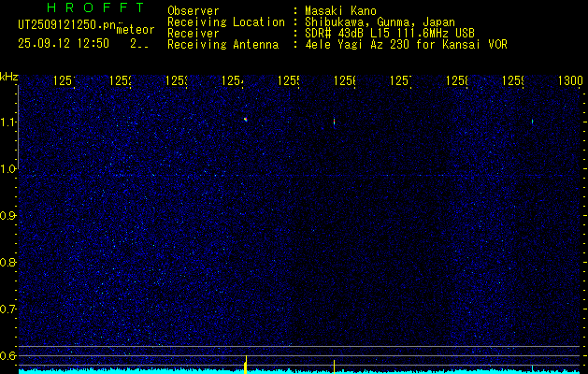
Task: Select the filename UT2509121250.pn
Action: 67,24
